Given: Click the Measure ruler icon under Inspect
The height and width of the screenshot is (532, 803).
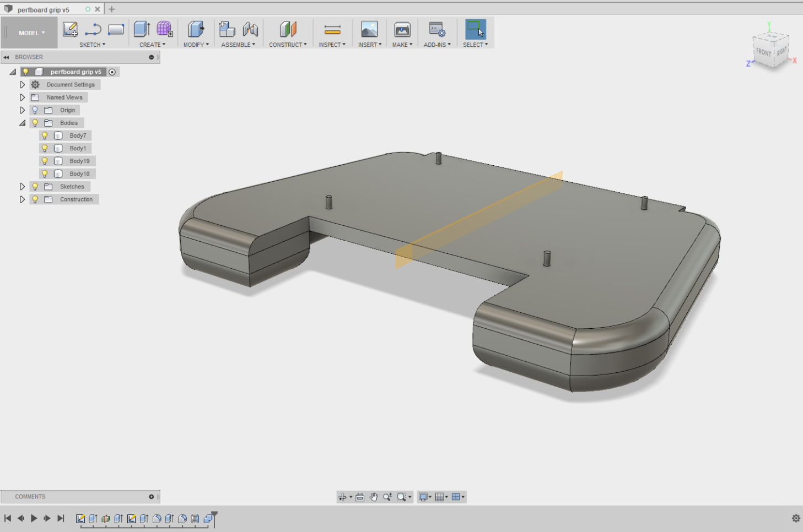Looking at the screenshot, I should point(332,30).
